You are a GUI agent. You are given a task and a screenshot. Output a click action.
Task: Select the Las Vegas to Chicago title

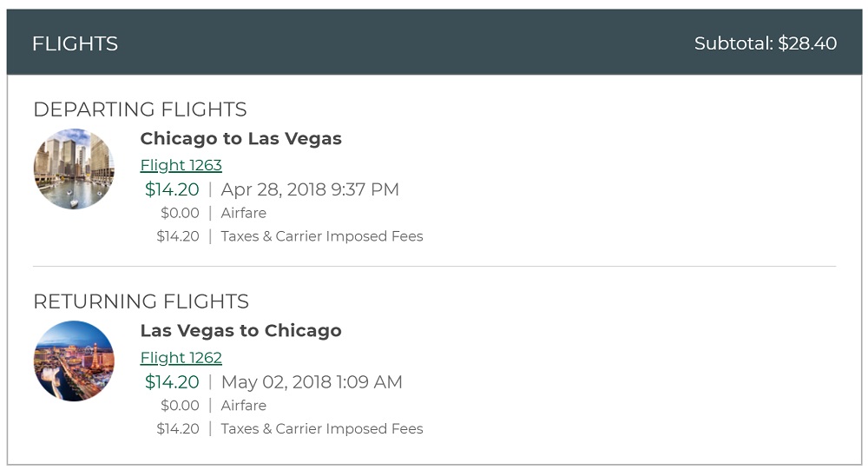coord(240,330)
